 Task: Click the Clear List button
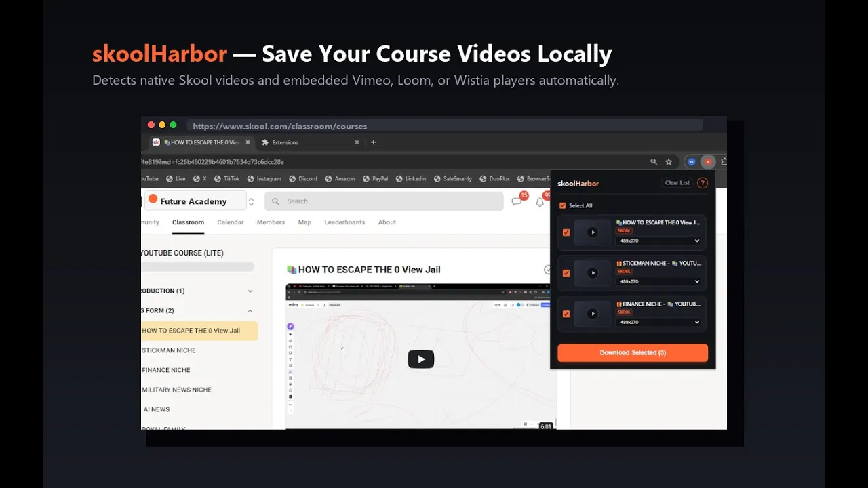pos(677,183)
